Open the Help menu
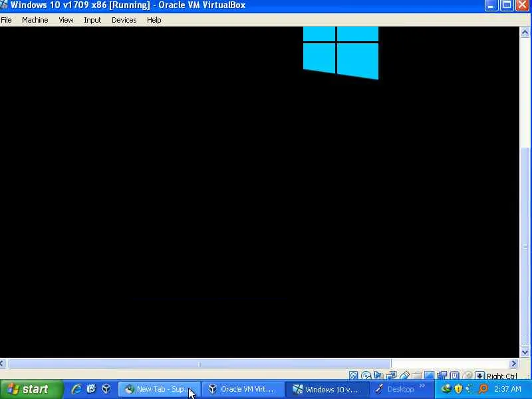Screen dimensions: 532x399 point(154,20)
